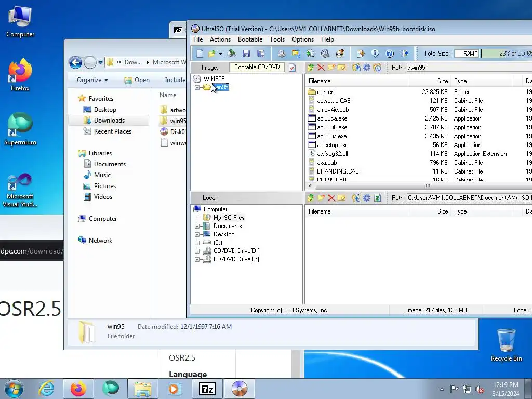Click the last Image toolbar icon before Path
The image size is (532, 399).
click(x=377, y=67)
